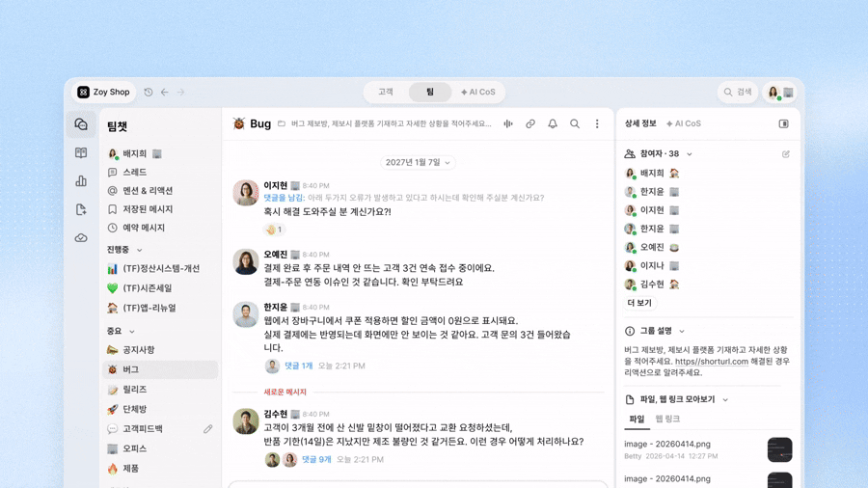Edit participants pencil icon
This screenshot has height=488, width=868.
coord(785,154)
